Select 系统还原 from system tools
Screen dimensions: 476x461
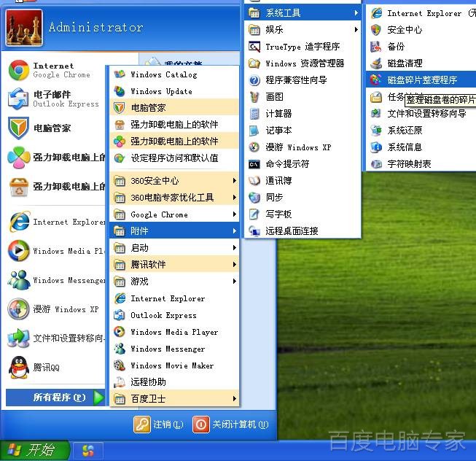coord(405,131)
